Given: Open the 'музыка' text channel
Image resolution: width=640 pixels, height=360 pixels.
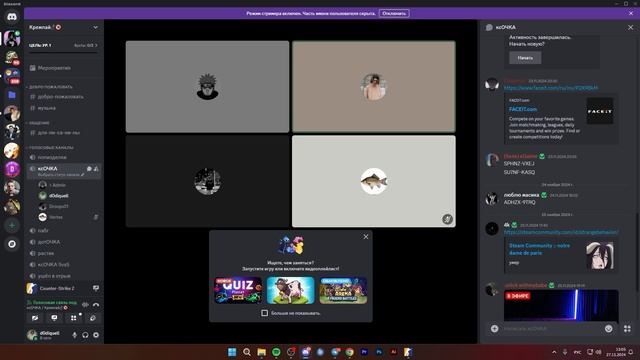Looking at the screenshot, I should 47,108.
